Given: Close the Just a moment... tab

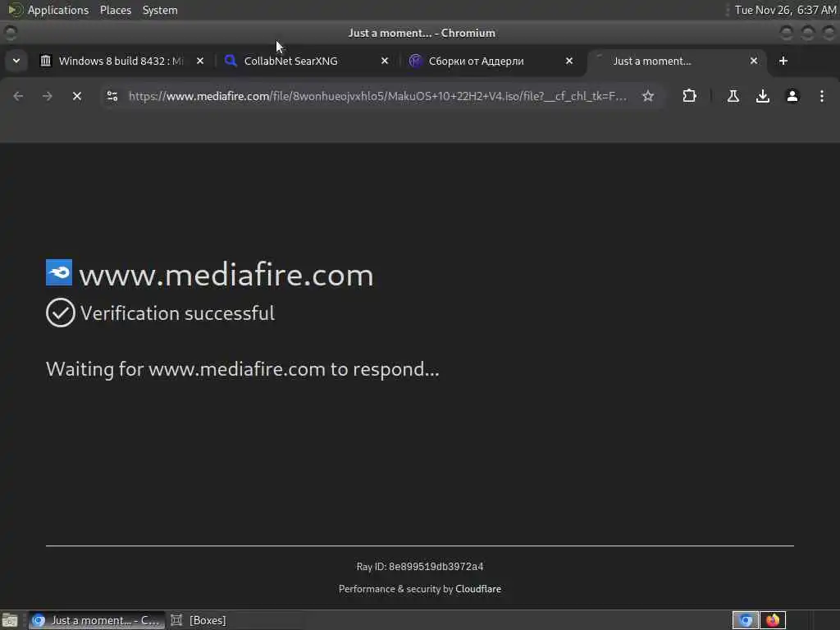Looking at the screenshot, I should (x=754, y=61).
